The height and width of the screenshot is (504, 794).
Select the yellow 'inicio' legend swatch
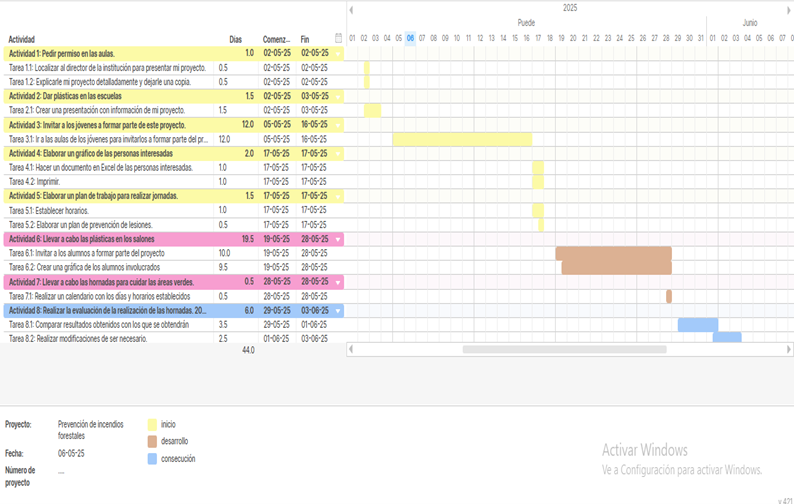pyautogui.click(x=152, y=425)
